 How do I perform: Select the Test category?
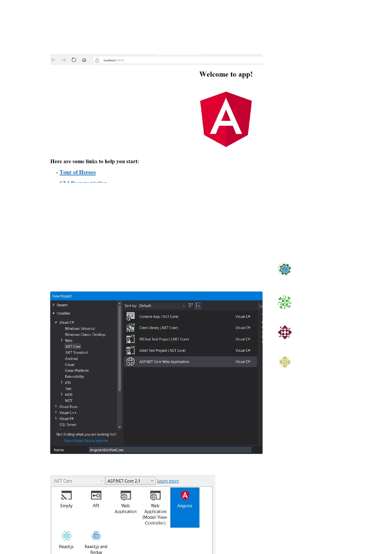click(x=68, y=389)
